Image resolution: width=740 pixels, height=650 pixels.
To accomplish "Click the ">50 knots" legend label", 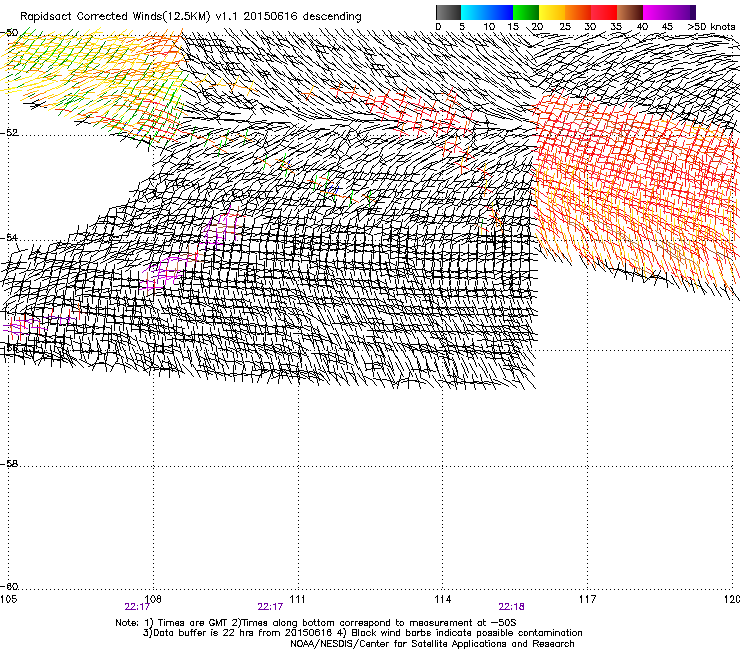I will pos(711,27).
